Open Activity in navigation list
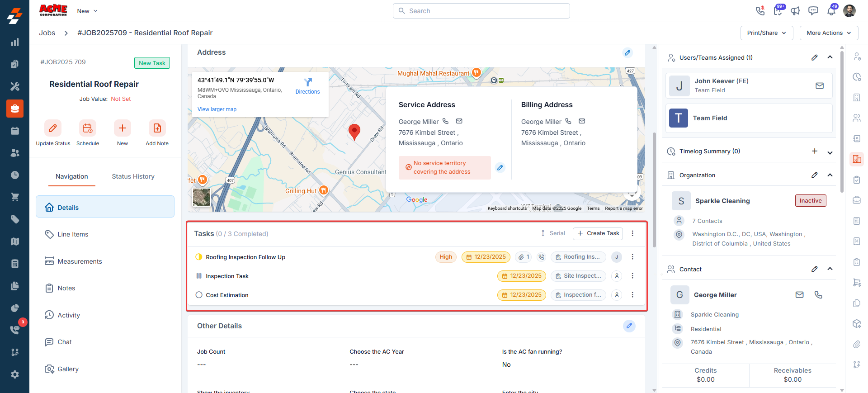 tap(105, 315)
